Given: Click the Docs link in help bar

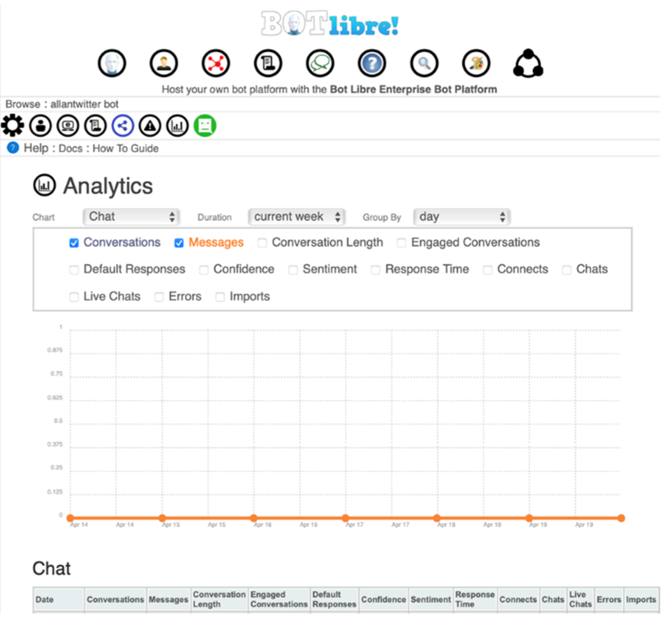Looking at the screenshot, I should pyautogui.click(x=70, y=149).
